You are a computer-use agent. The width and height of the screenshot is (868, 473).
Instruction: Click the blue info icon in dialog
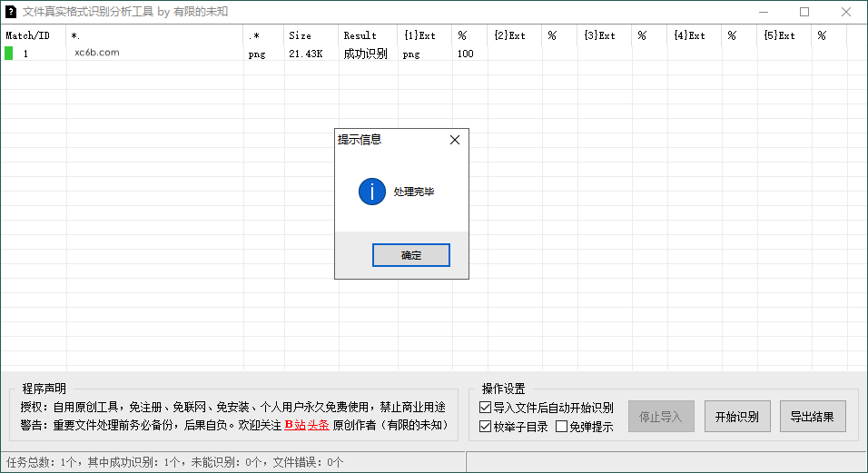coord(372,192)
